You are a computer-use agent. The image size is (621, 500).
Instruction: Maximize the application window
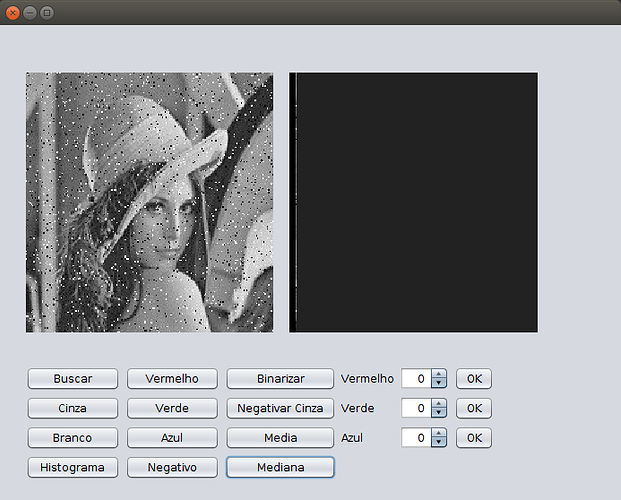[47, 13]
